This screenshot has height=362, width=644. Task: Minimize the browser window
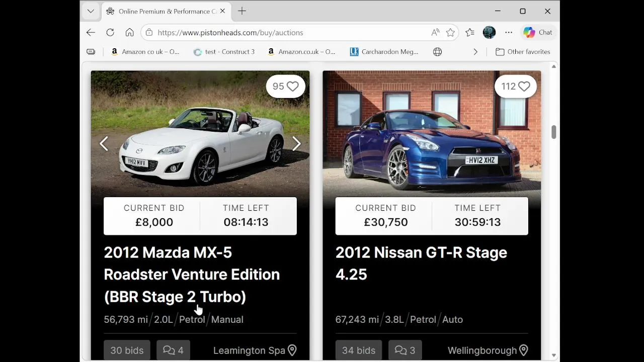click(x=498, y=11)
